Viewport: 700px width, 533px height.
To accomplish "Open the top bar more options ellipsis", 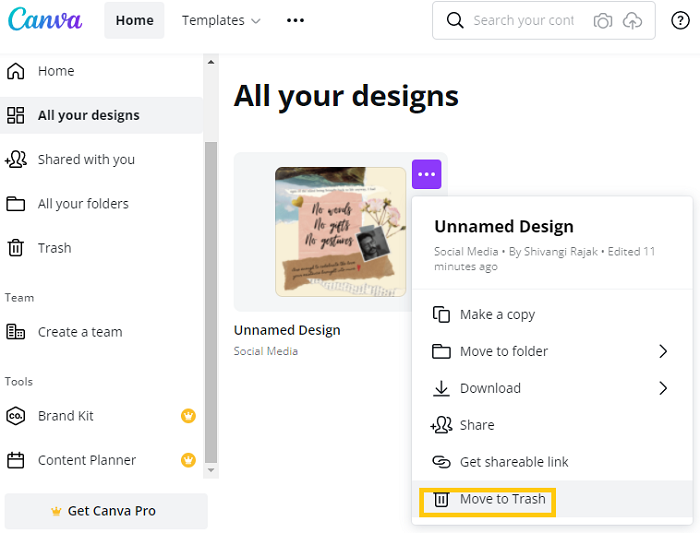I will (295, 20).
